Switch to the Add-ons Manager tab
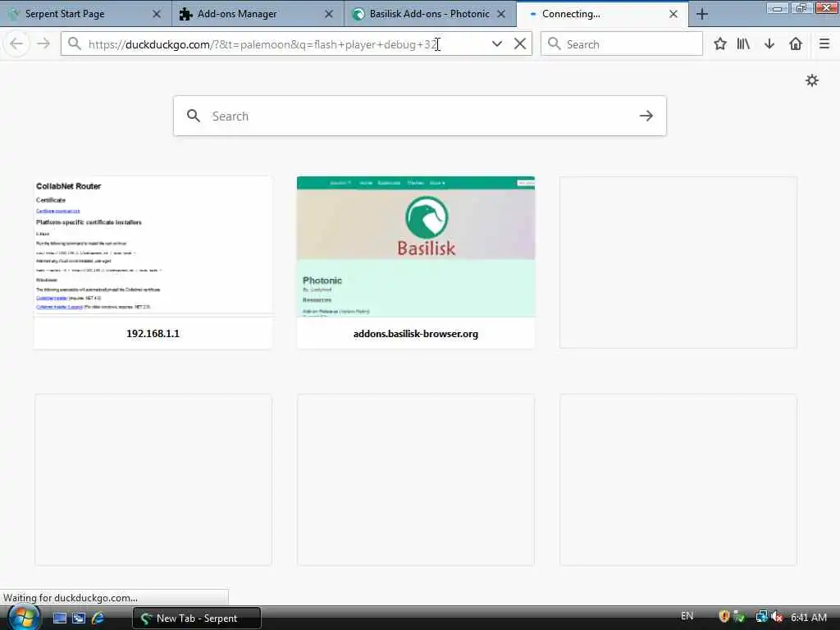Image resolution: width=840 pixels, height=630 pixels. 237,14
